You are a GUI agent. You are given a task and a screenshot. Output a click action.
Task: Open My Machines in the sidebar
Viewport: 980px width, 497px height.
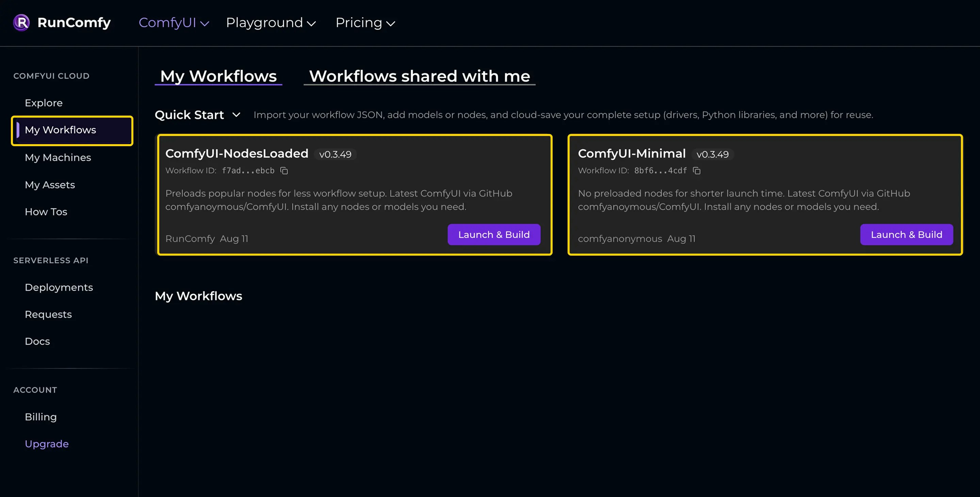click(58, 157)
